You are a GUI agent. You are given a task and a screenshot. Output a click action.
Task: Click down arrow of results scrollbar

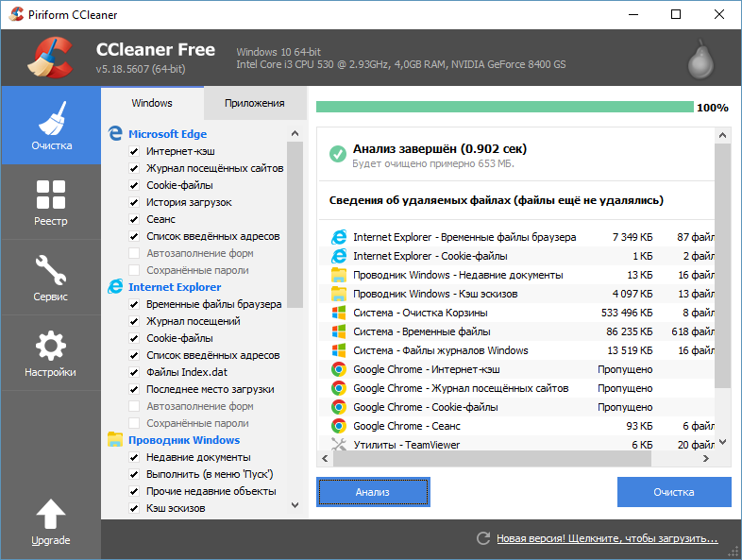pyautogui.click(x=722, y=442)
